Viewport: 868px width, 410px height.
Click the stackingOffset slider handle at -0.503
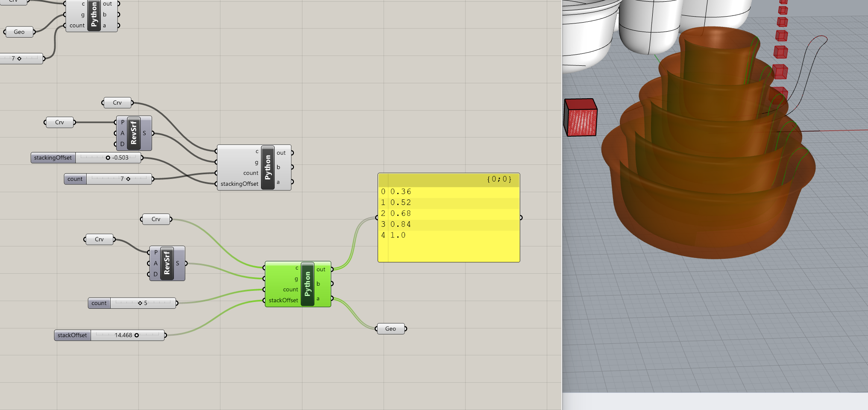(x=108, y=158)
